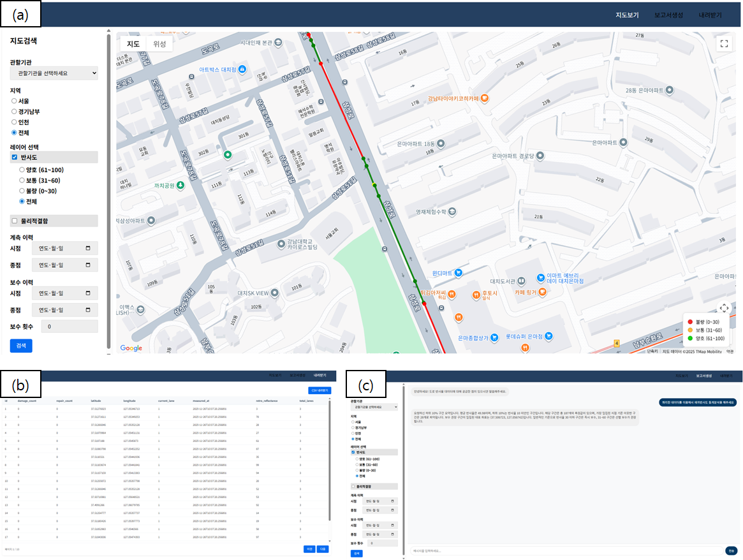Click the red 불량 (0~30) legend swatch
This screenshot has width=743, height=560.
(690, 321)
